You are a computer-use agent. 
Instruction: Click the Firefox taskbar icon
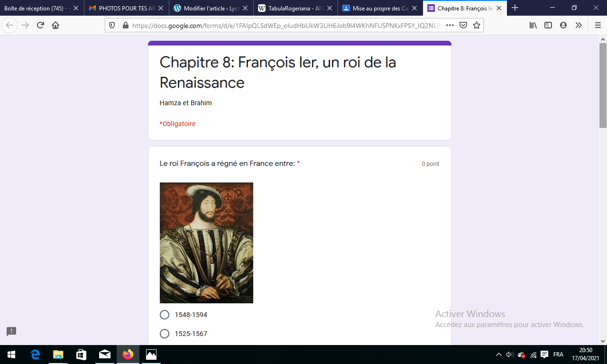[128, 355]
